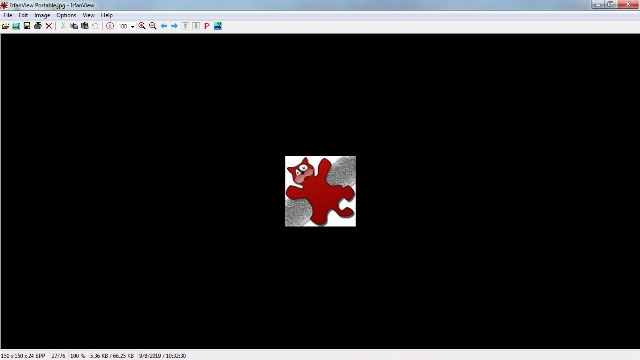
Task: Click image dimensions in status bar
Action: pyautogui.click(x=23, y=356)
